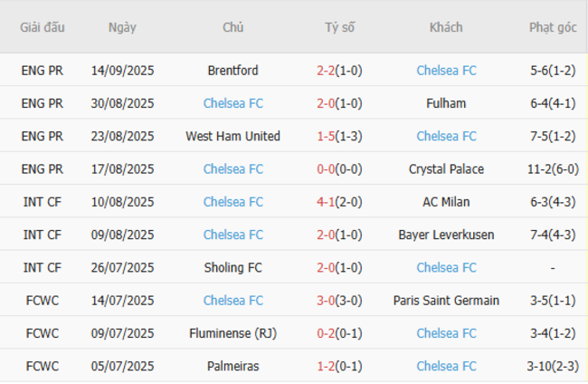Open the Paris Saint Germain team link

coord(446,300)
